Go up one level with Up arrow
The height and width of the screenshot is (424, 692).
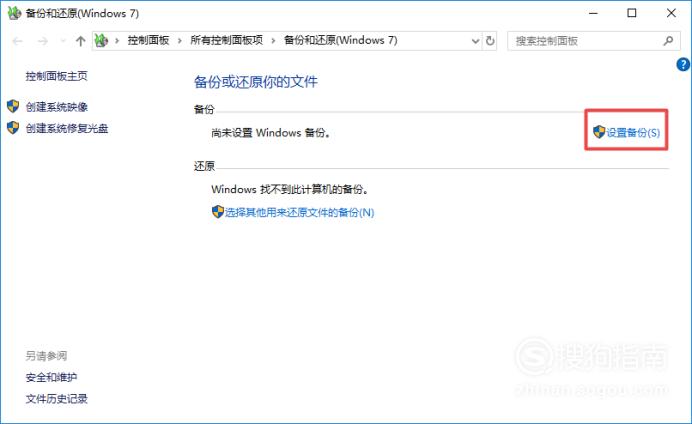tap(80, 41)
